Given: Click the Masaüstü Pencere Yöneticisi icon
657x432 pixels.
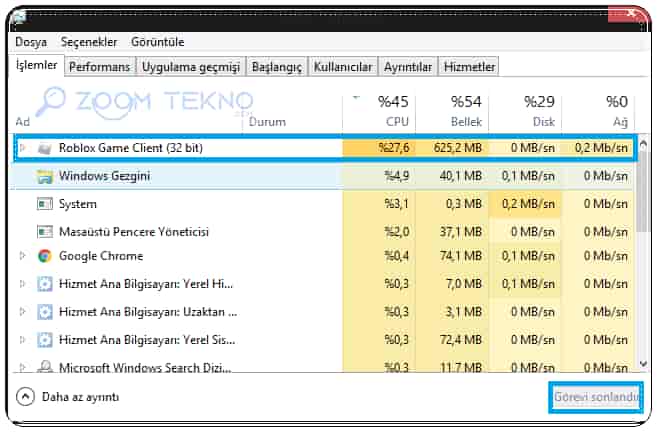Looking at the screenshot, I should (x=44, y=232).
